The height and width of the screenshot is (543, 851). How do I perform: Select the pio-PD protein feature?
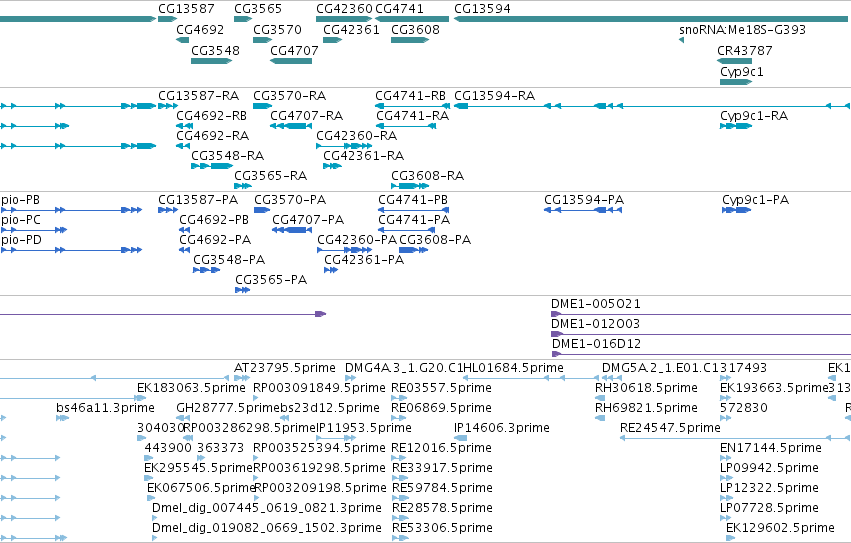71,250
